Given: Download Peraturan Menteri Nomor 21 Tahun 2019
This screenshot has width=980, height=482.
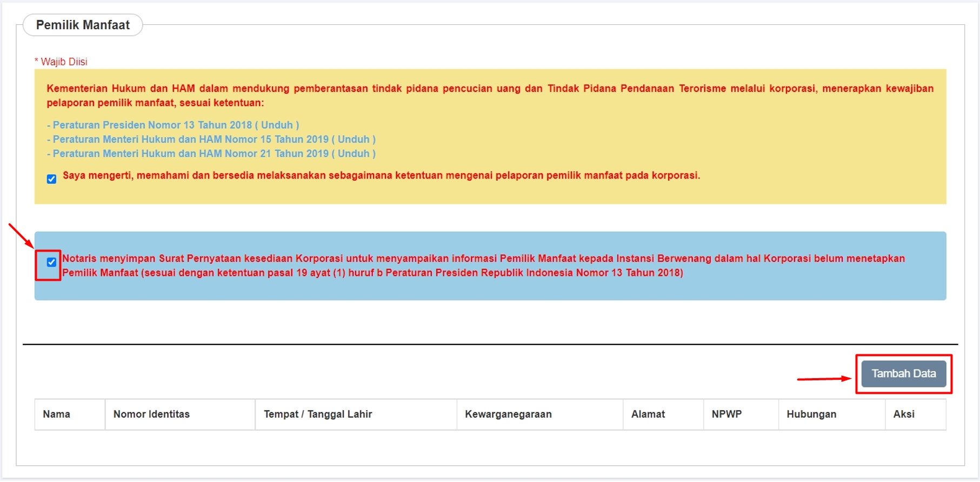Looking at the screenshot, I should coord(354,154).
